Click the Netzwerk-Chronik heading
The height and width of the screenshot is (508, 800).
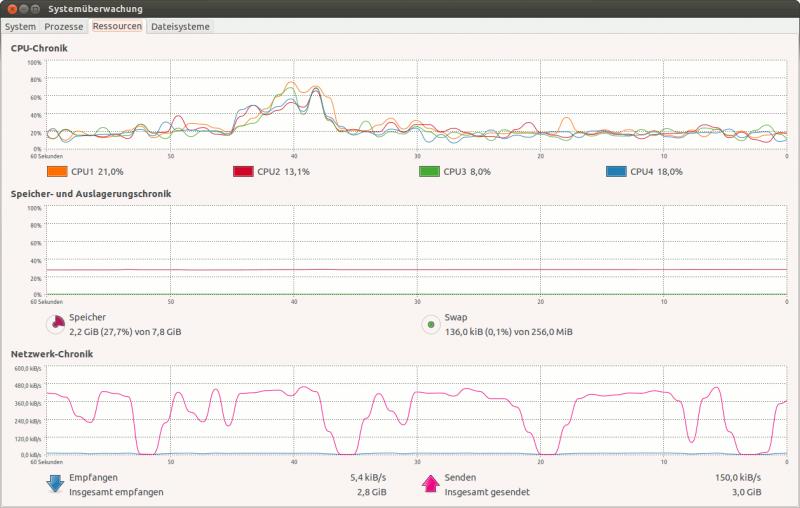pos(52,354)
